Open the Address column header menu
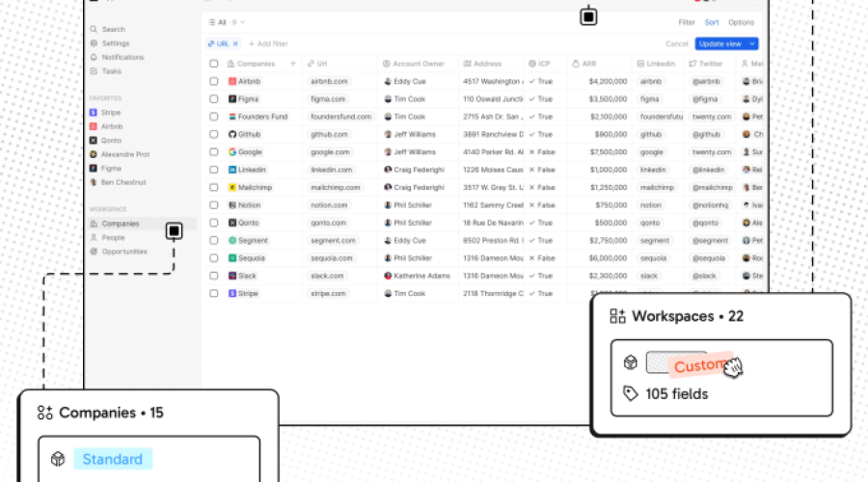 coord(482,64)
